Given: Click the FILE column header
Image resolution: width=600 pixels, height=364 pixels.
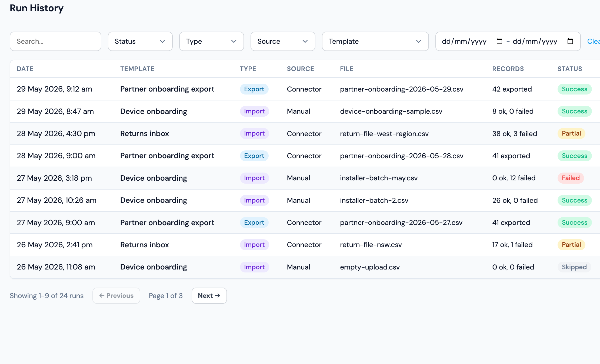Looking at the screenshot, I should (347, 69).
